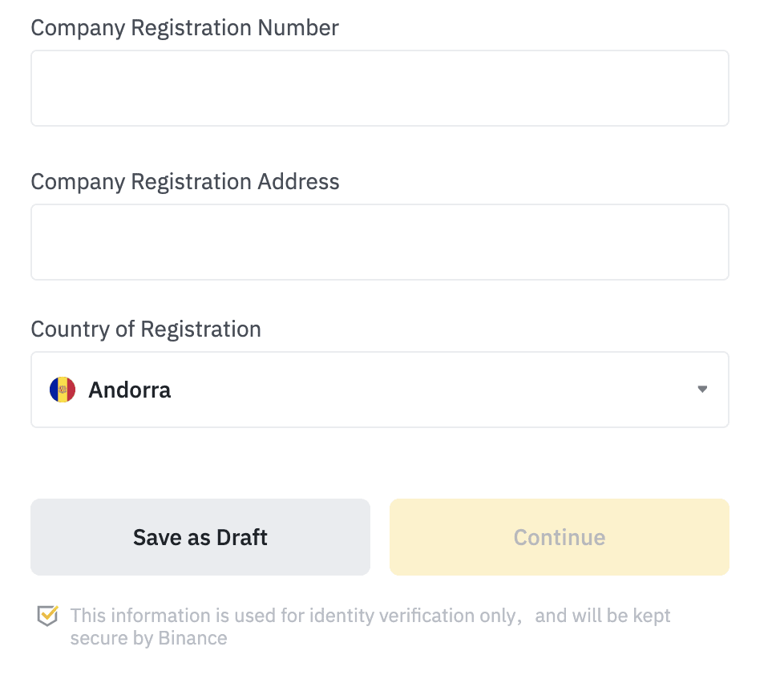Open the Country of Registration dropdown
The width and height of the screenshot is (784, 683).
(379, 390)
